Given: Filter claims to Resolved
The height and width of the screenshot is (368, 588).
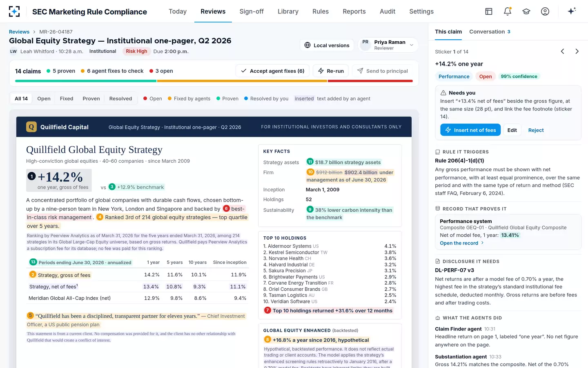Looking at the screenshot, I should click(x=120, y=99).
